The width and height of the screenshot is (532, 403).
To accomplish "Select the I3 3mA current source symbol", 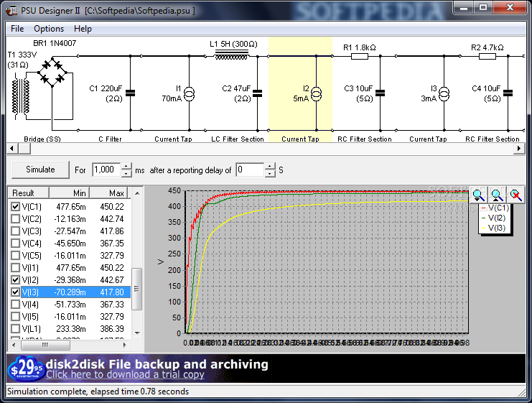I will click(x=444, y=93).
